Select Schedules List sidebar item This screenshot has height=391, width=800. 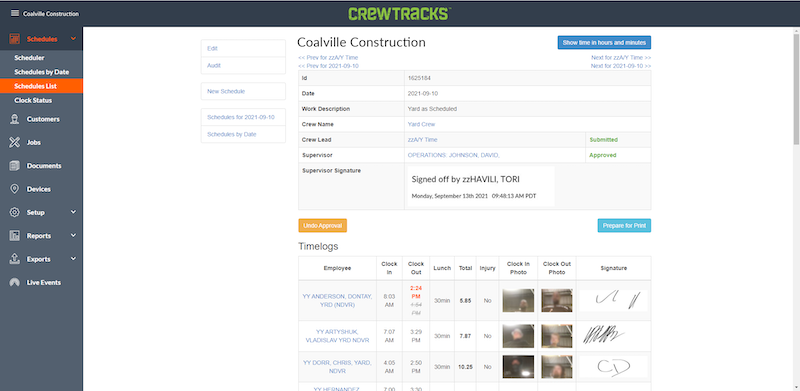41,86
